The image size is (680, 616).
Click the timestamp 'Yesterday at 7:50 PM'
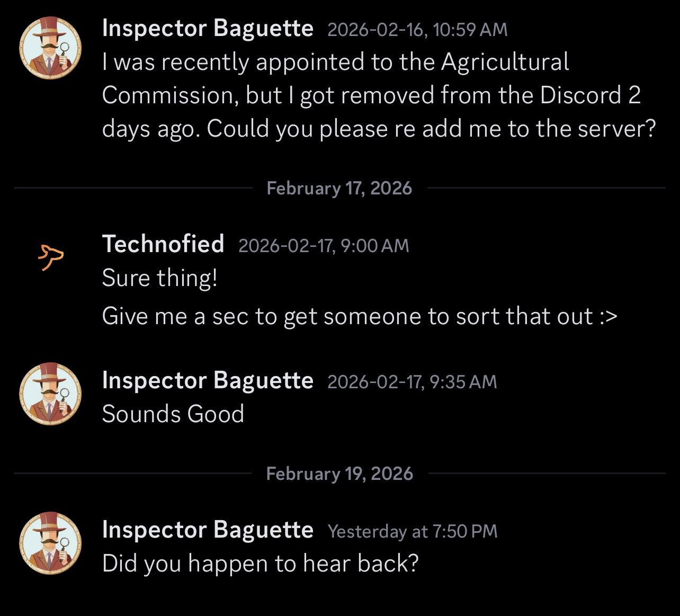pos(412,531)
